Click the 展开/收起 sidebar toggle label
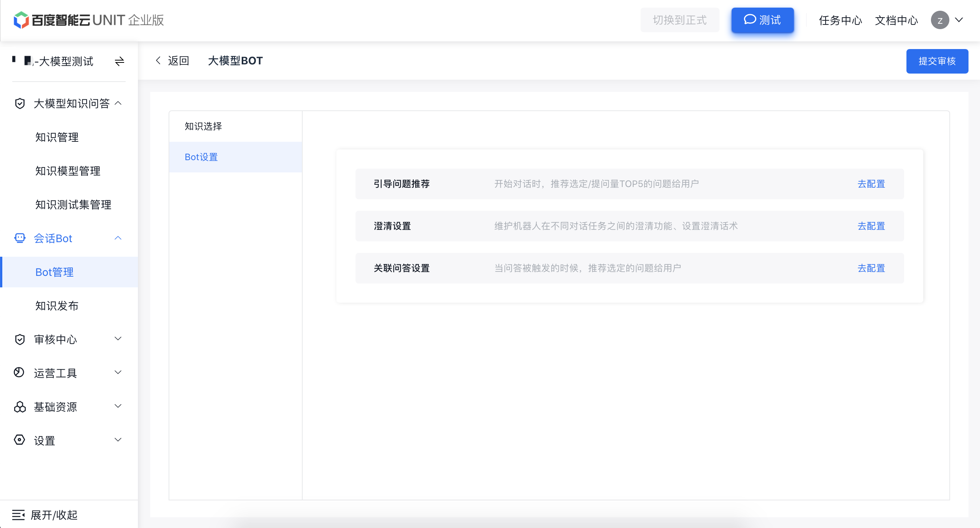This screenshot has width=980, height=528. tap(54, 515)
